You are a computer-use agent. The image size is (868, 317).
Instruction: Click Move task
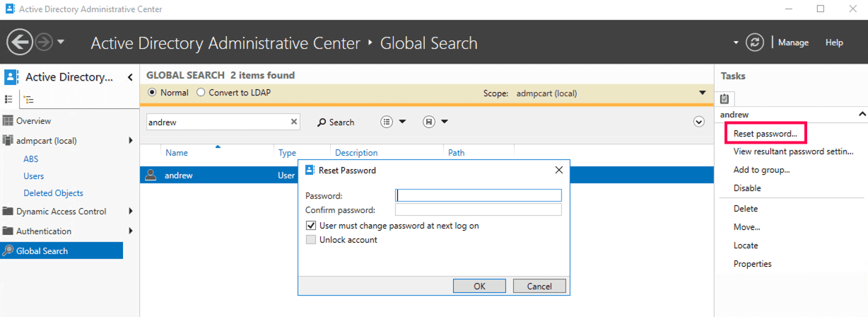pos(747,227)
